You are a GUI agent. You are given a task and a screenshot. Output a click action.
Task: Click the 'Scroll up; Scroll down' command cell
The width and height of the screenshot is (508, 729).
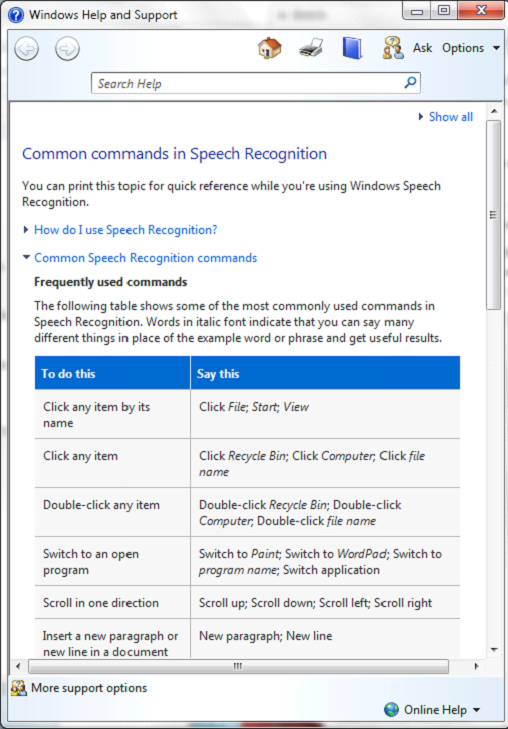pos(325,603)
